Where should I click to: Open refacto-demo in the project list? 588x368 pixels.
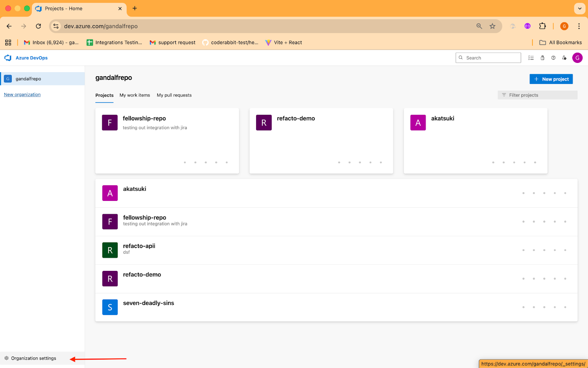(x=142, y=275)
